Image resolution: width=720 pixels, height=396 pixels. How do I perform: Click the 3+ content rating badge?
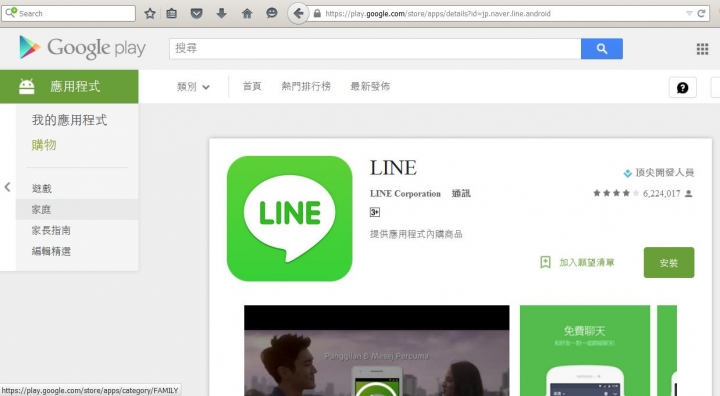(375, 212)
